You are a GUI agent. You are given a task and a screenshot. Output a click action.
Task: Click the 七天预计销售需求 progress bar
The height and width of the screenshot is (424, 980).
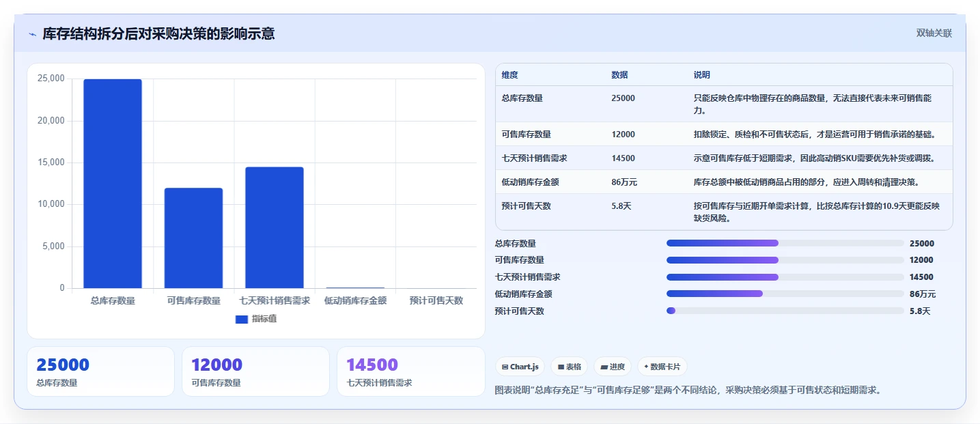tap(785, 277)
